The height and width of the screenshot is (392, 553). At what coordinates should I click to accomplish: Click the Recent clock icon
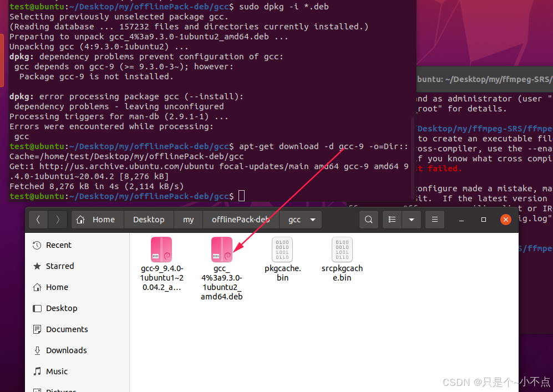(x=37, y=245)
